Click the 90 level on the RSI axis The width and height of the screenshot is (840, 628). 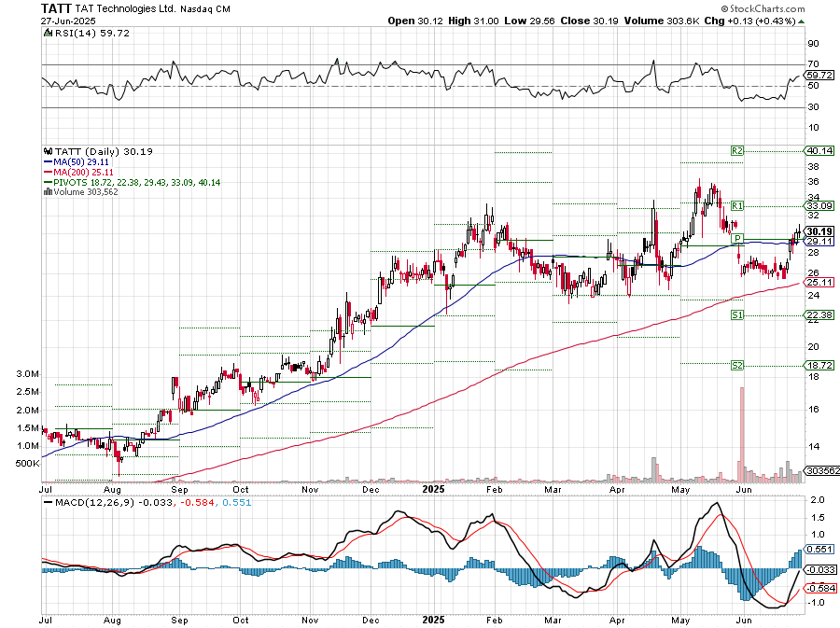pyautogui.click(x=813, y=43)
